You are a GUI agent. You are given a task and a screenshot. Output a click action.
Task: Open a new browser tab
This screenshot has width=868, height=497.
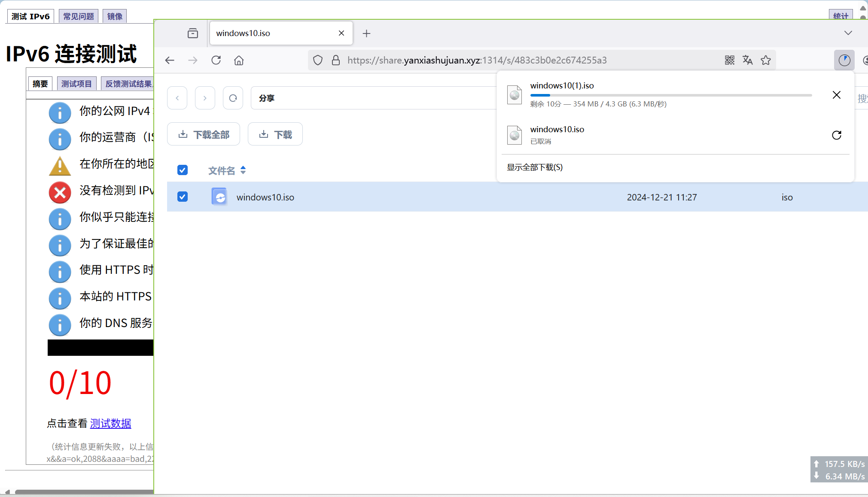[x=366, y=33]
